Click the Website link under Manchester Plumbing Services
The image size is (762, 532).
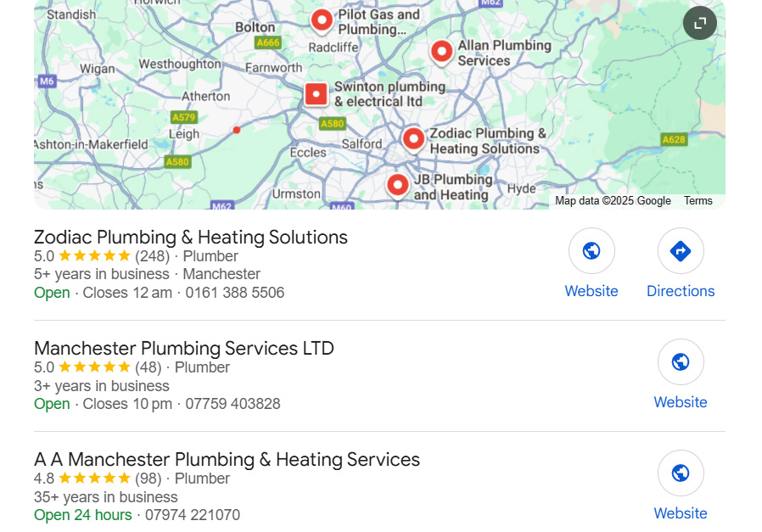[681, 401]
